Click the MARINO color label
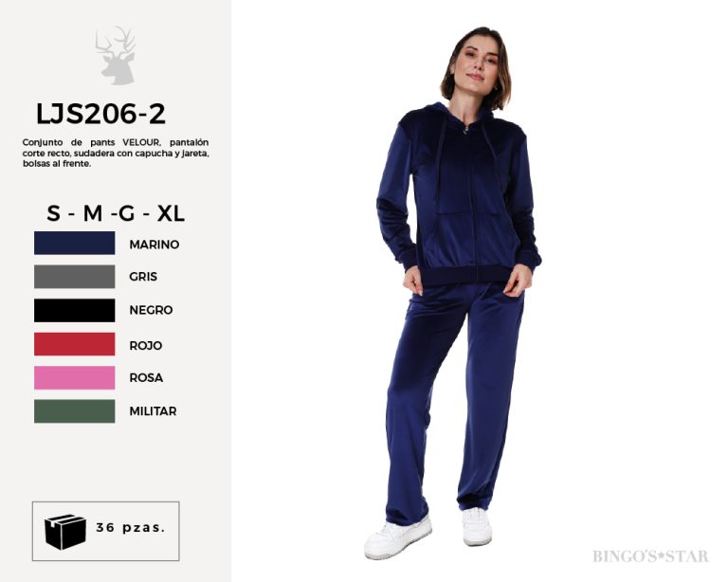728x582 pixels. [x=155, y=245]
